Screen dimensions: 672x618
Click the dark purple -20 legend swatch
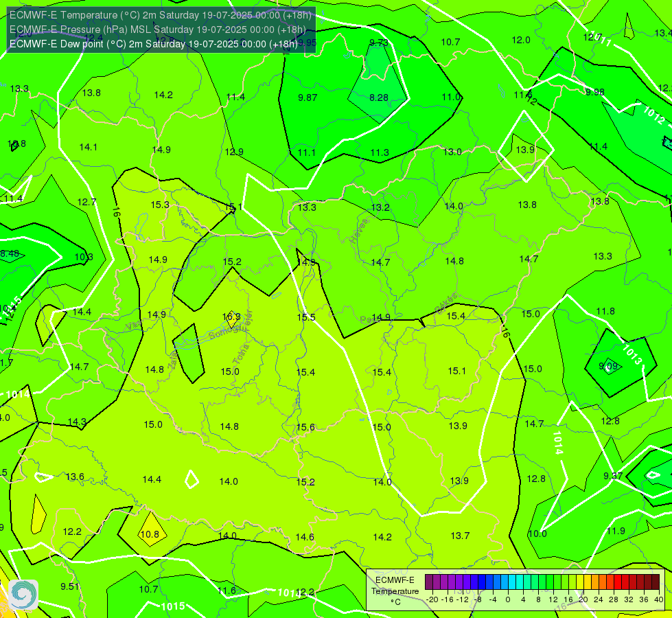(x=429, y=582)
